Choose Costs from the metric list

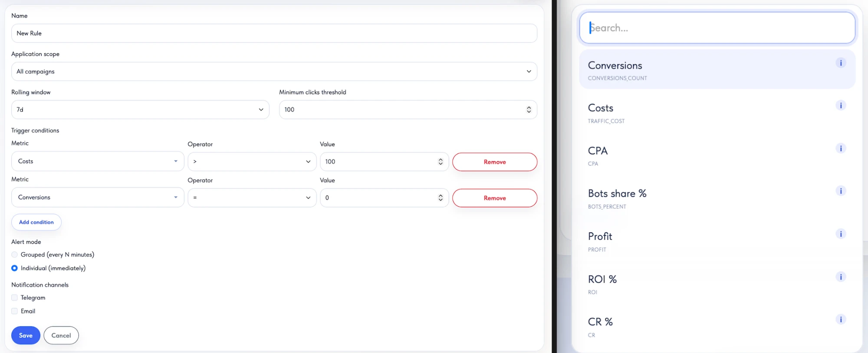coord(717,112)
